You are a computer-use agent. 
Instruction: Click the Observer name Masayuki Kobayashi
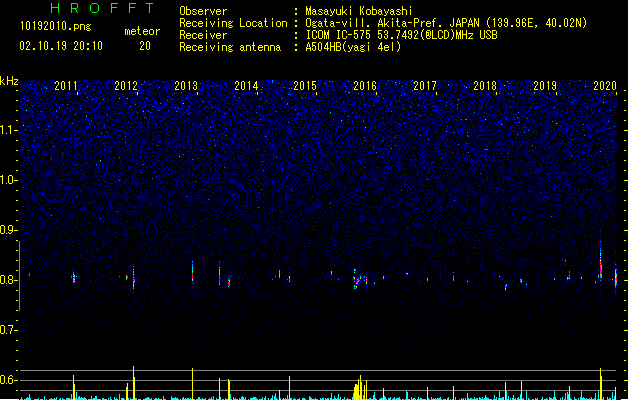pos(359,11)
